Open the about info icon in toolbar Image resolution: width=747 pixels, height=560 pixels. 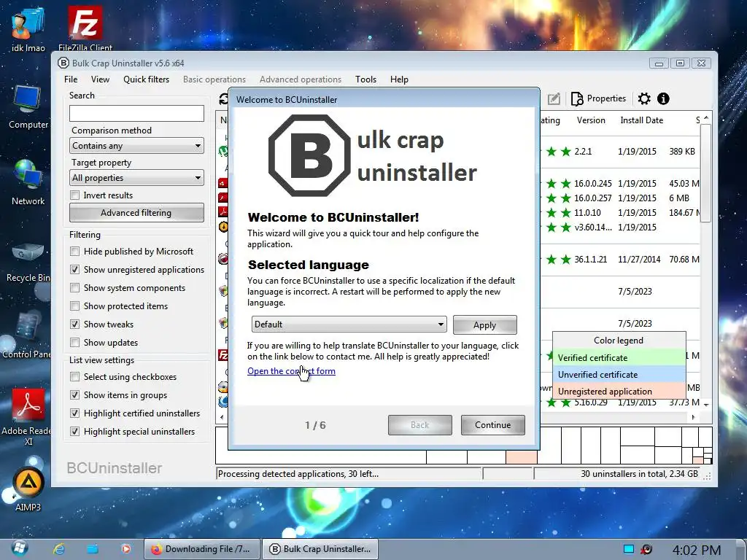663,98
